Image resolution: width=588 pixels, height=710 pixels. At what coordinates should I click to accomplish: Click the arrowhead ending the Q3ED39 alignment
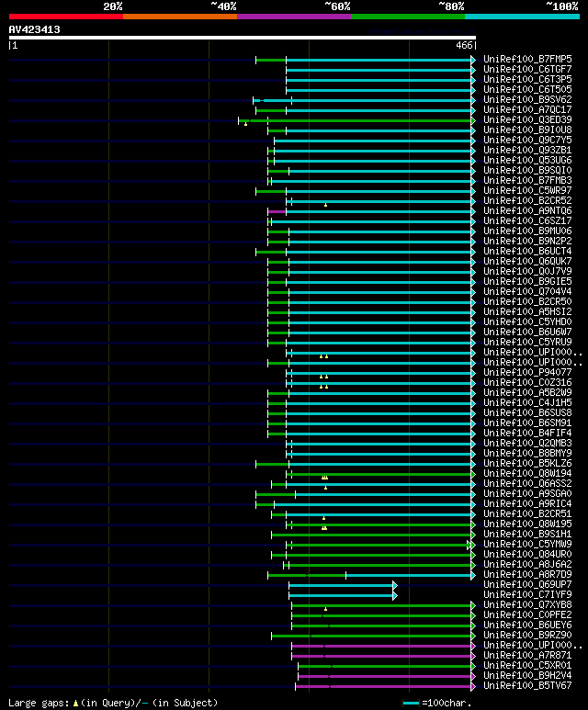(473, 120)
